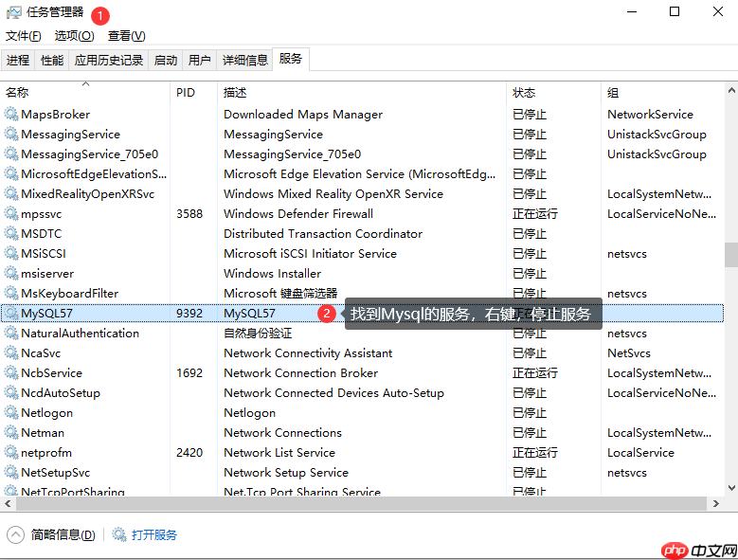Viewport: 738px width, 560px height.
Task: Click the gear icon beside the first MessagingService
Action: pos(11,135)
